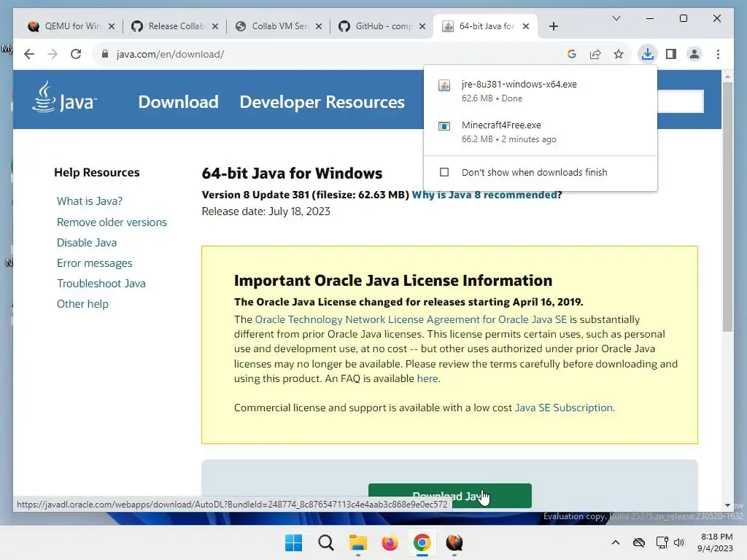Viewport: 747px width, 560px height.
Task: Open the QEMU app on the taskbar
Action: point(454,542)
